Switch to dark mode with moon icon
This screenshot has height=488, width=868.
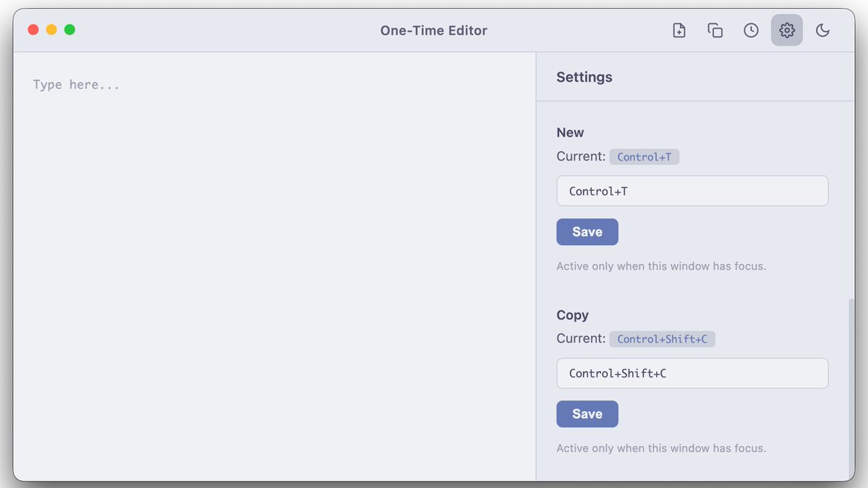point(822,30)
